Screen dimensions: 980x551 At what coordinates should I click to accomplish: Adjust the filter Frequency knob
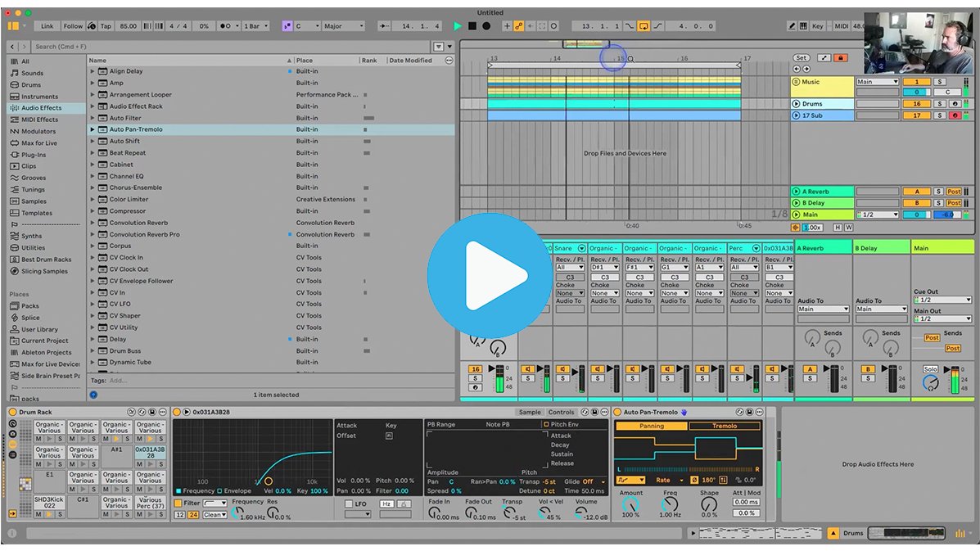237,513
